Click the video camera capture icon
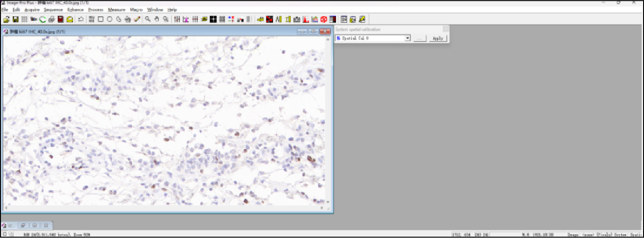 pyautogui.click(x=33, y=19)
